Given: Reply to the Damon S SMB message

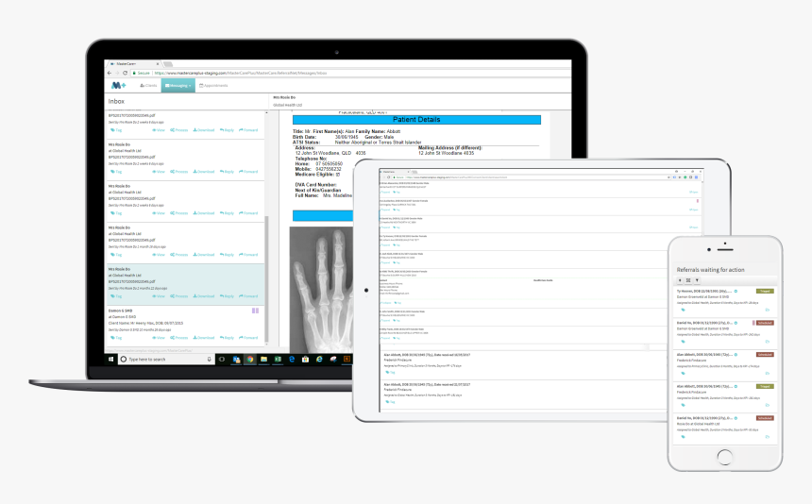Looking at the screenshot, I should tap(227, 338).
